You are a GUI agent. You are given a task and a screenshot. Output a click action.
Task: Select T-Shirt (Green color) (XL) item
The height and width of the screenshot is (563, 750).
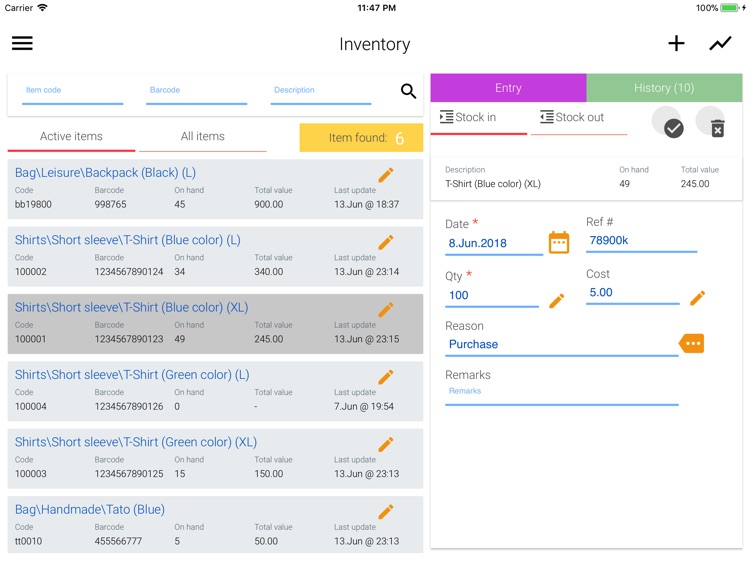pyautogui.click(x=200, y=456)
